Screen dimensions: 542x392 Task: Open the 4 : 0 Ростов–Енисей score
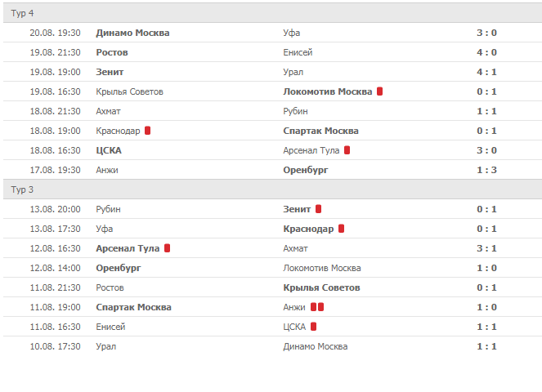[x=486, y=52]
